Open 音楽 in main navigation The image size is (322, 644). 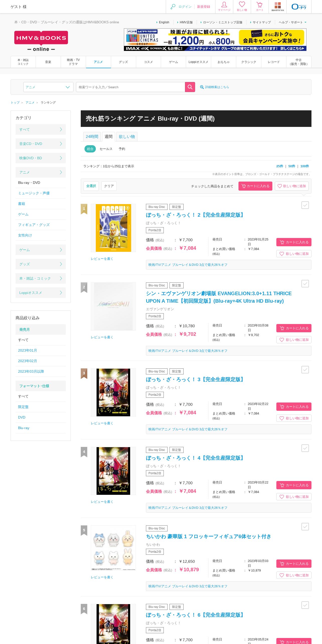[48, 62]
